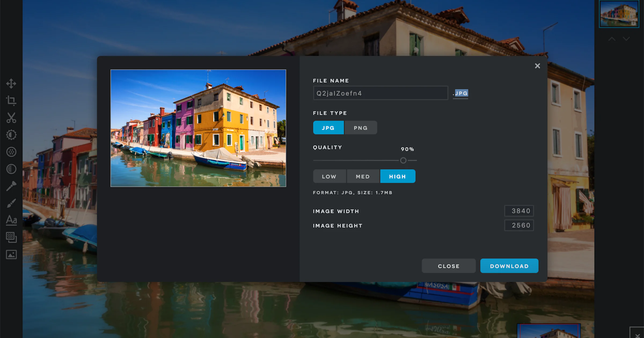Set quality preset to Med
The width and height of the screenshot is (644, 338).
click(363, 176)
